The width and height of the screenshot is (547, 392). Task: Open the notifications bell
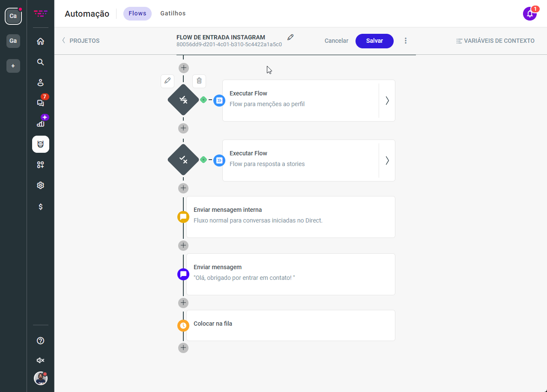(530, 14)
